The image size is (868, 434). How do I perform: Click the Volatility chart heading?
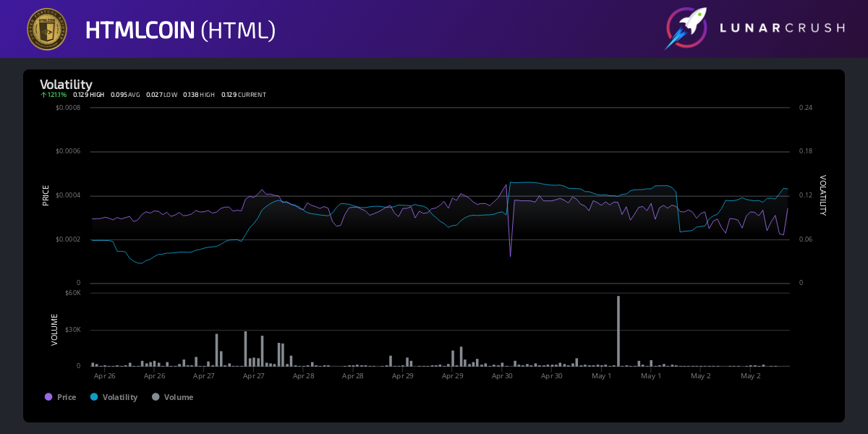67,85
